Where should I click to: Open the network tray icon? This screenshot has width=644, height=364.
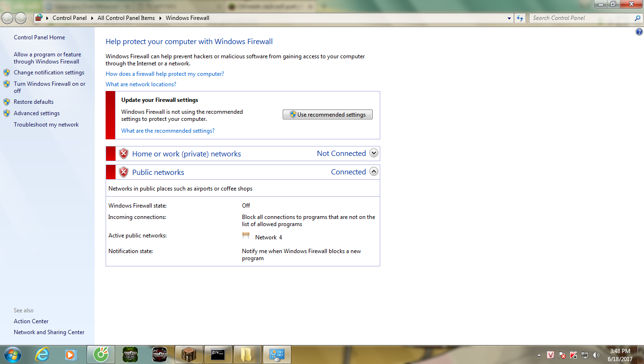coord(585,355)
